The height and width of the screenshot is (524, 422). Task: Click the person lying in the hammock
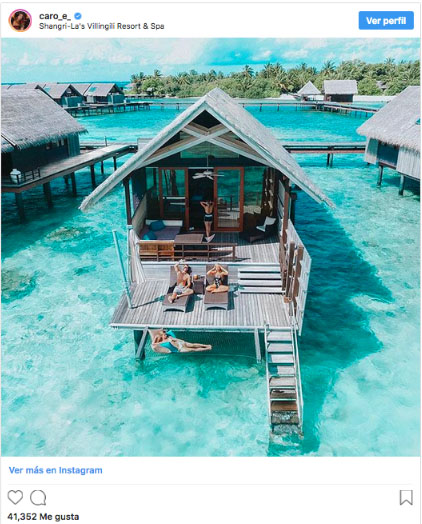180,343
